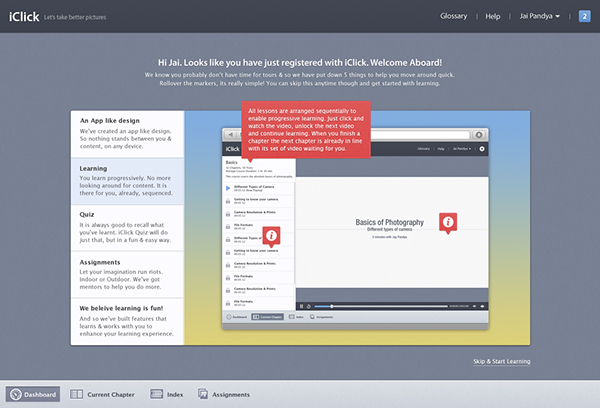The image size is (600, 408).
Task: Expand the Jai Pandya user dropdown
Action: point(540,16)
